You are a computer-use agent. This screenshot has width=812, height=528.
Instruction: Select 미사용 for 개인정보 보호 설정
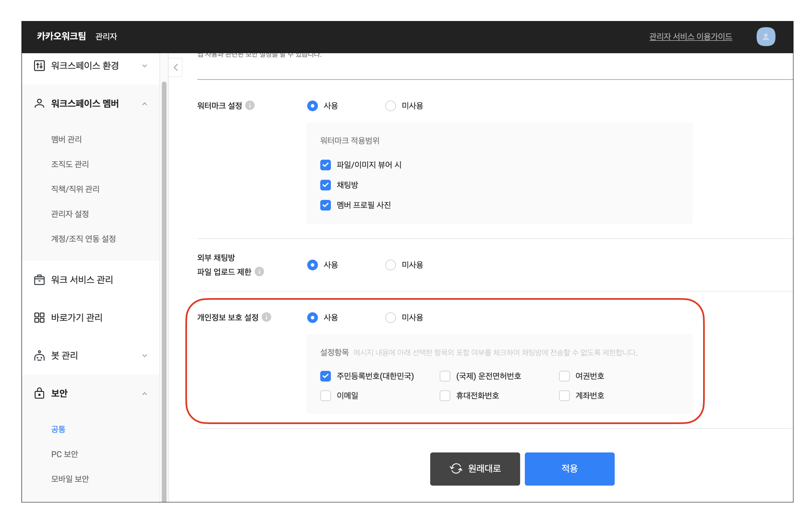tap(391, 318)
